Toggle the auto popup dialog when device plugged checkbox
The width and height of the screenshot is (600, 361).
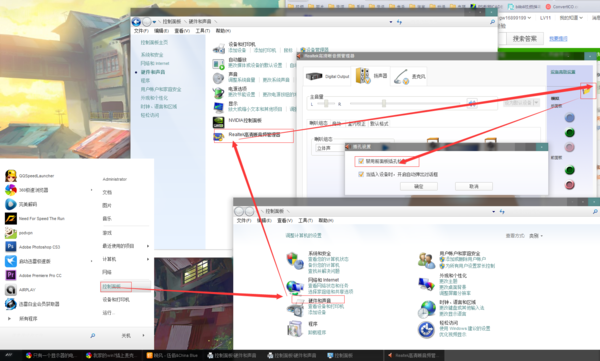coord(360,174)
